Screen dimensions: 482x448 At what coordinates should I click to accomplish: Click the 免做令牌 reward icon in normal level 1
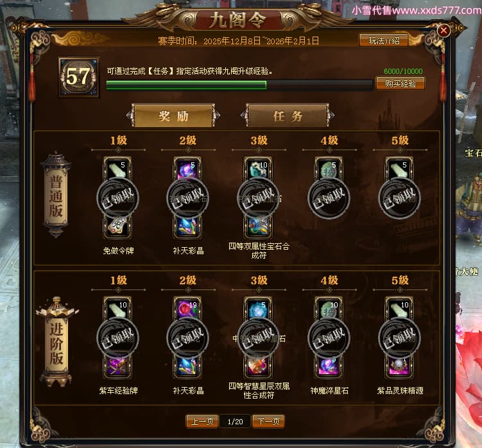click(117, 227)
